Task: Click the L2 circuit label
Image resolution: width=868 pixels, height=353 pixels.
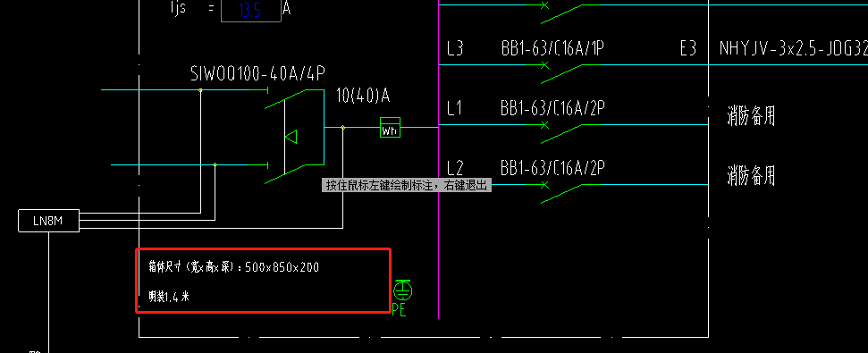Action: pos(454,168)
